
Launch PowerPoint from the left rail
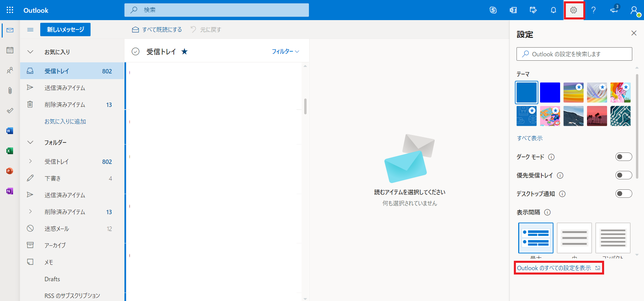pyautogui.click(x=10, y=171)
